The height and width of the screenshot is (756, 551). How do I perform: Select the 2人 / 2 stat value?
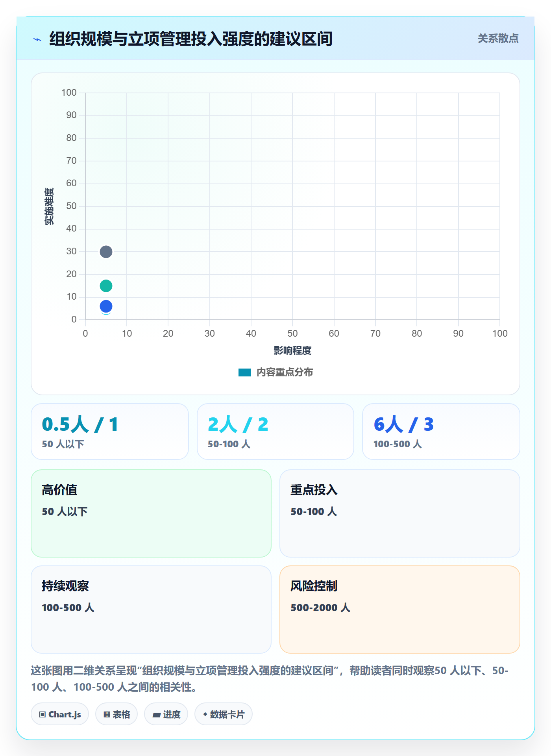(238, 424)
